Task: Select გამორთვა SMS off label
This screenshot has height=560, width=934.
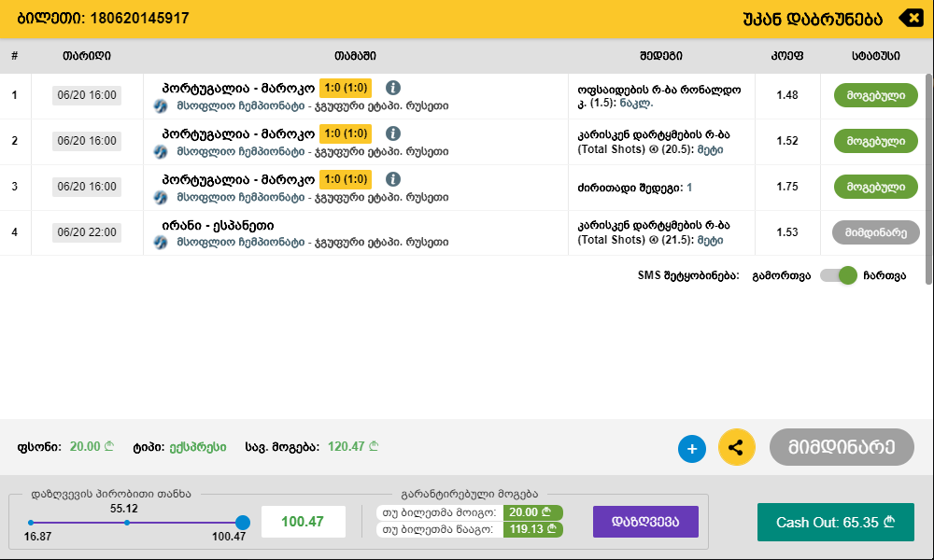Action: click(x=782, y=275)
